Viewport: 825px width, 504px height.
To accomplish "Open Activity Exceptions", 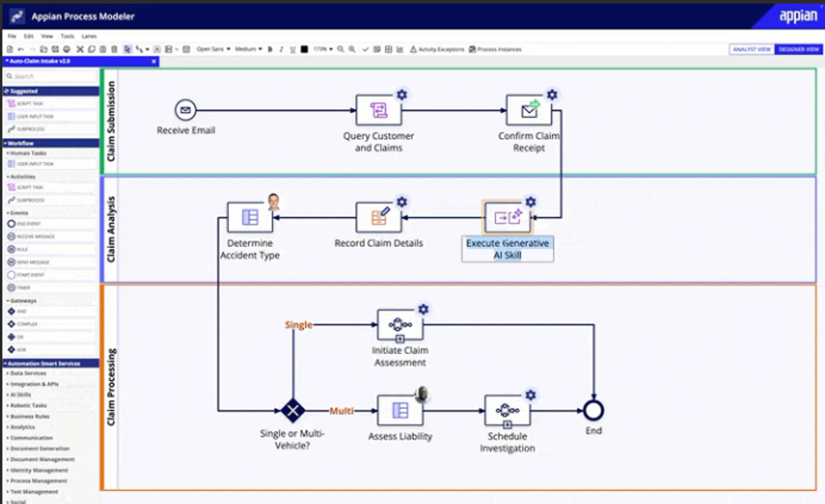I will (x=436, y=49).
